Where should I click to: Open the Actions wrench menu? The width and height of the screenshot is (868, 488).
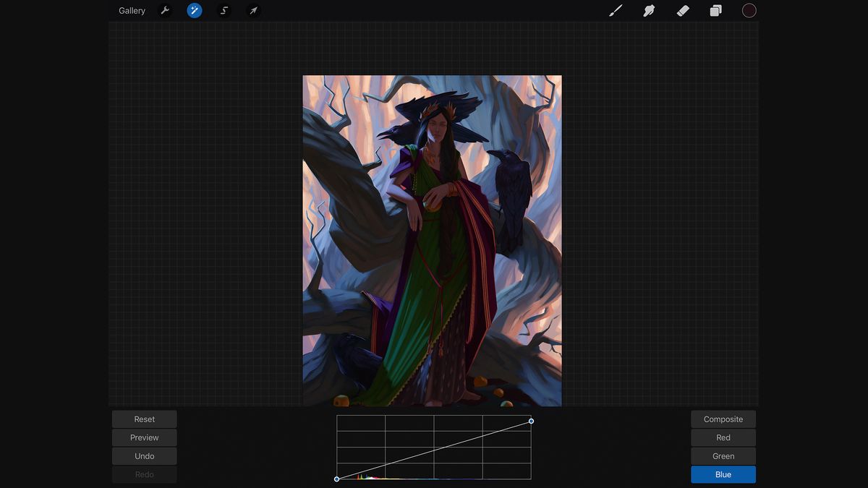pos(165,10)
